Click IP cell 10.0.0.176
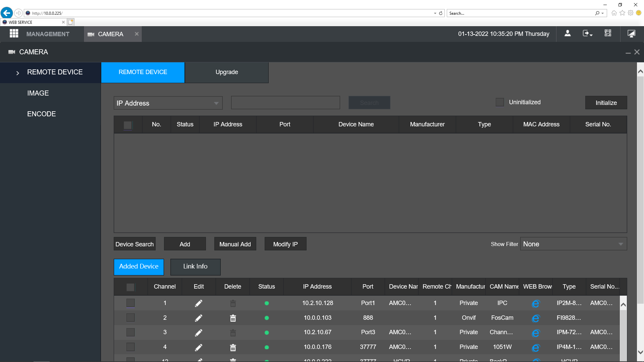 pos(317,347)
